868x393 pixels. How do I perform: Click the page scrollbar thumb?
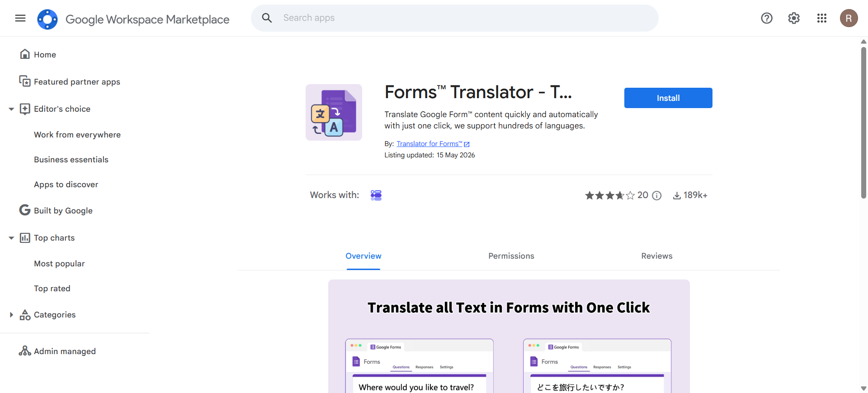[863, 122]
